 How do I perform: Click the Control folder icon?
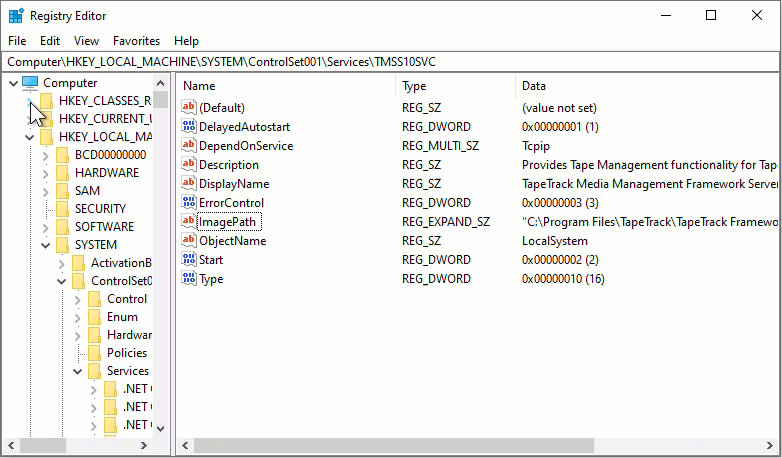pyautogui.click(x=95, y=299)
